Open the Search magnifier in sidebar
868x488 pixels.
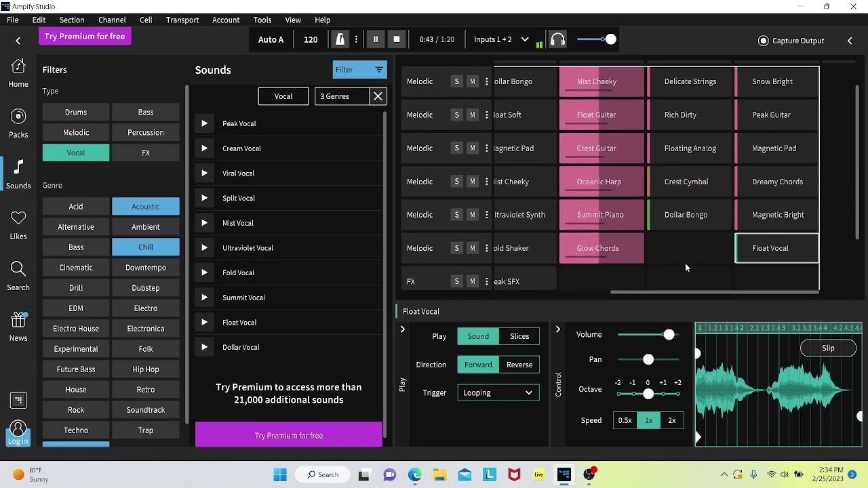click(18, 276)
